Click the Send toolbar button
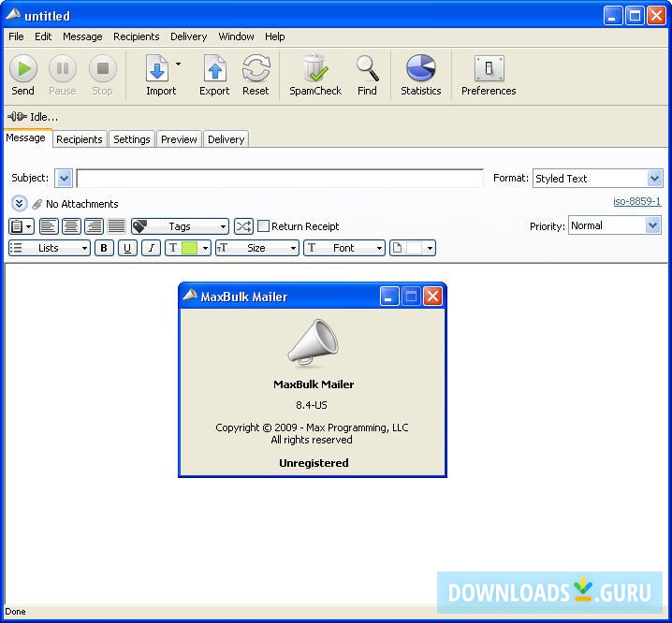672x623 pixels. (x=23, y=74)
